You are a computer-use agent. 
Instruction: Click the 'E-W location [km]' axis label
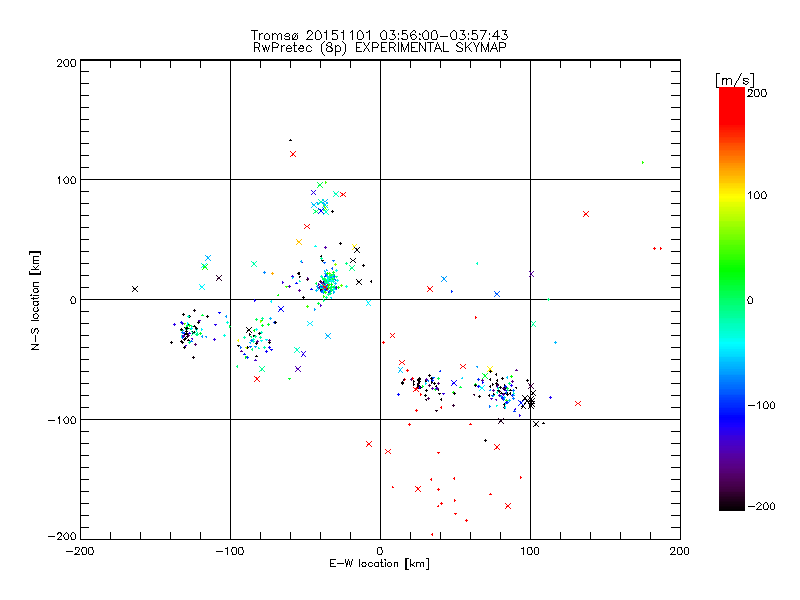pos(379,564)
